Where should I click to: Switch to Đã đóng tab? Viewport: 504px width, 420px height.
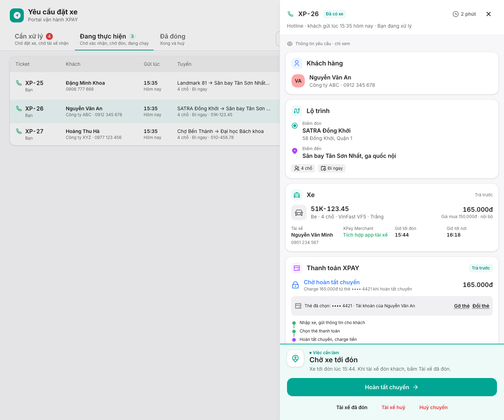(x=173, y=39)
